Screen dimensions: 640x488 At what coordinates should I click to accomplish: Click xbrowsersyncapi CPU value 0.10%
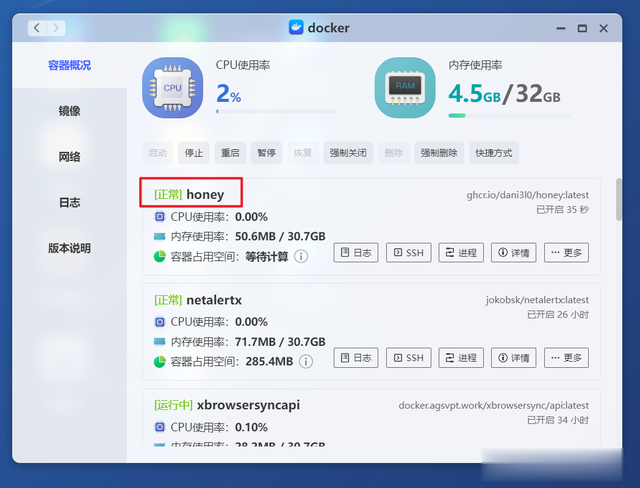(251, 427)
